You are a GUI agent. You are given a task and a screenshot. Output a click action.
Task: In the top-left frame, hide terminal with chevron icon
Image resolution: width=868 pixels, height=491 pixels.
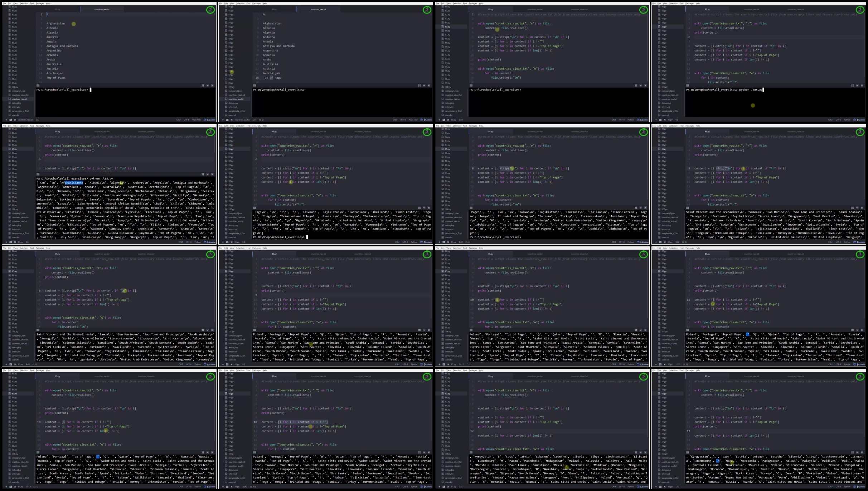tap(208, 85)
